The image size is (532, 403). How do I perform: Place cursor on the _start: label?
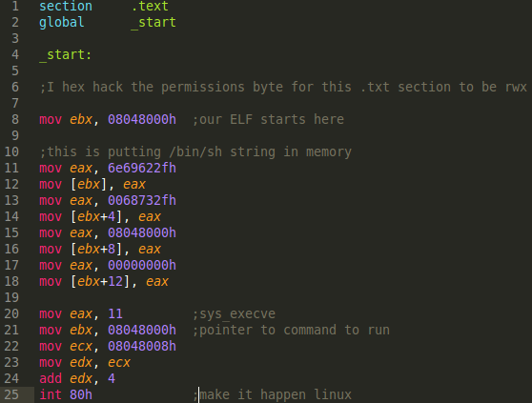coord(66,55)
